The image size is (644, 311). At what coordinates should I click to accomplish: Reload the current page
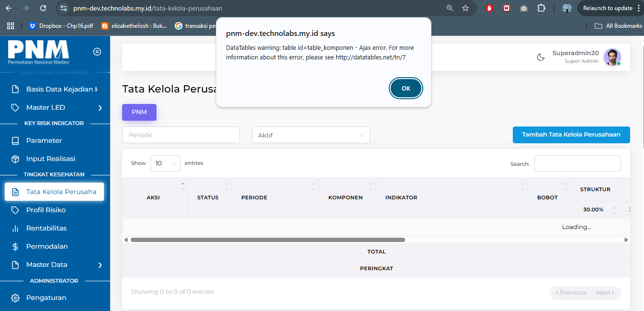point(43,8)
